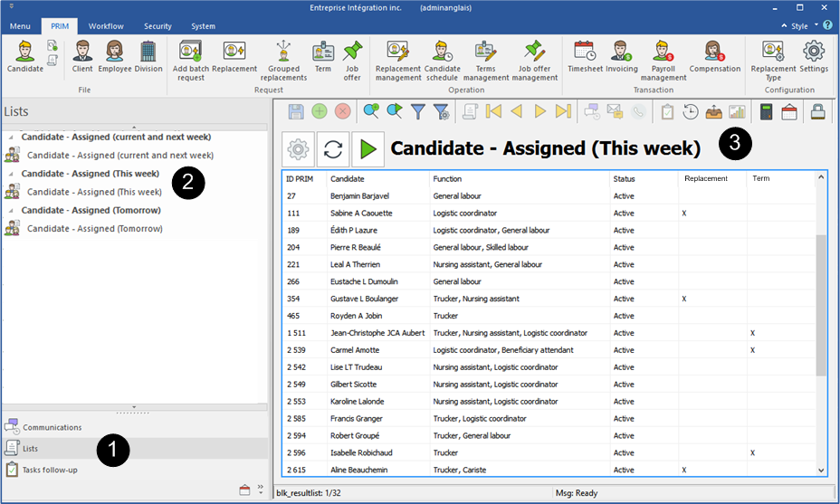Click the plain Filter funnel icon

[x=418, y=111]
